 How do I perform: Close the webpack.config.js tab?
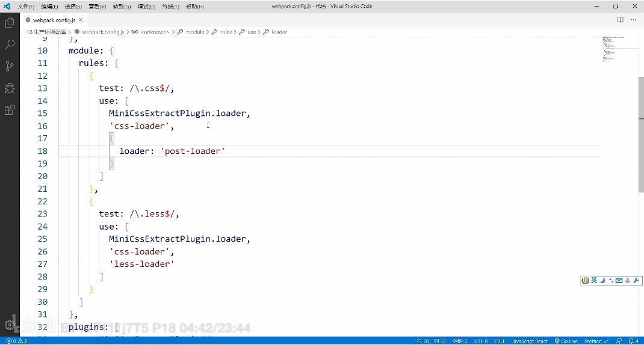tap(81, 20)
